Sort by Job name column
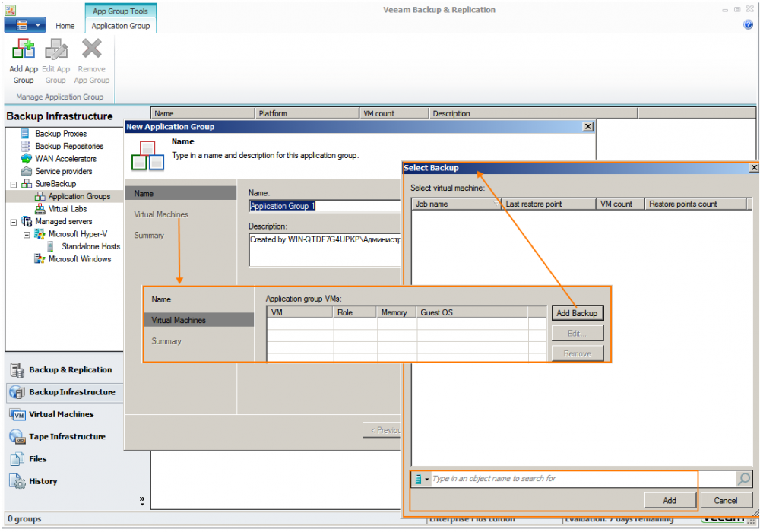The width and height of the screenshot is (760, 532). [x=455, y=204]
